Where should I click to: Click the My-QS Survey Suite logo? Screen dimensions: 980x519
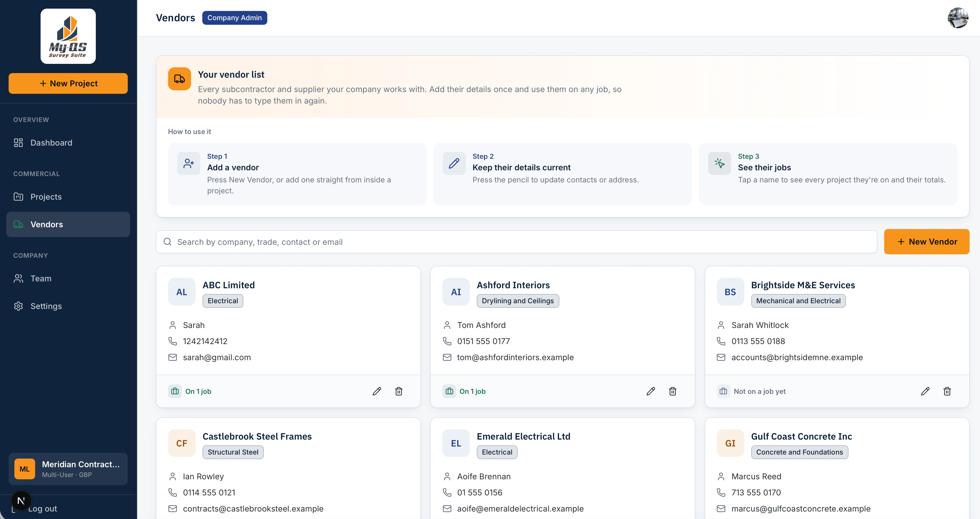click(68, 36)
